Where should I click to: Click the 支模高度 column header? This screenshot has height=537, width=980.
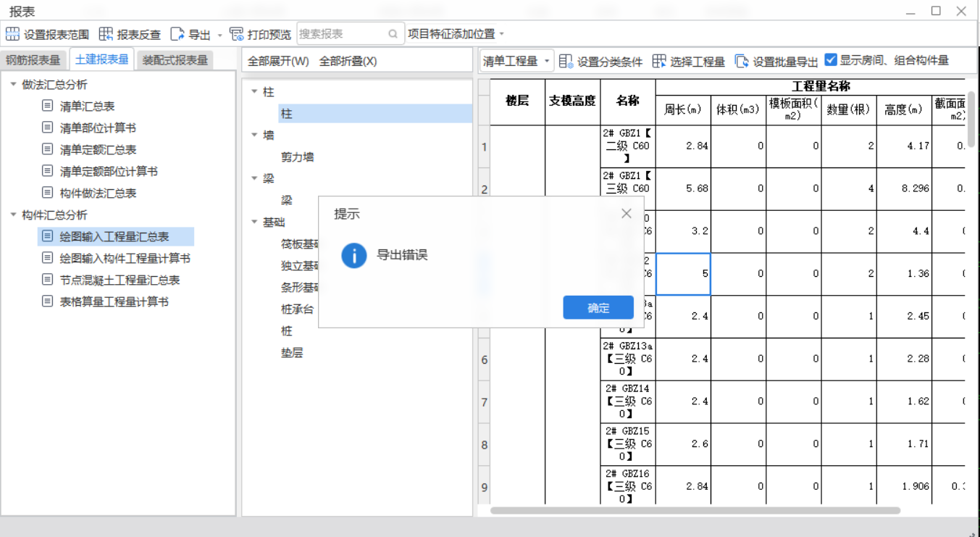coord(572,101)
